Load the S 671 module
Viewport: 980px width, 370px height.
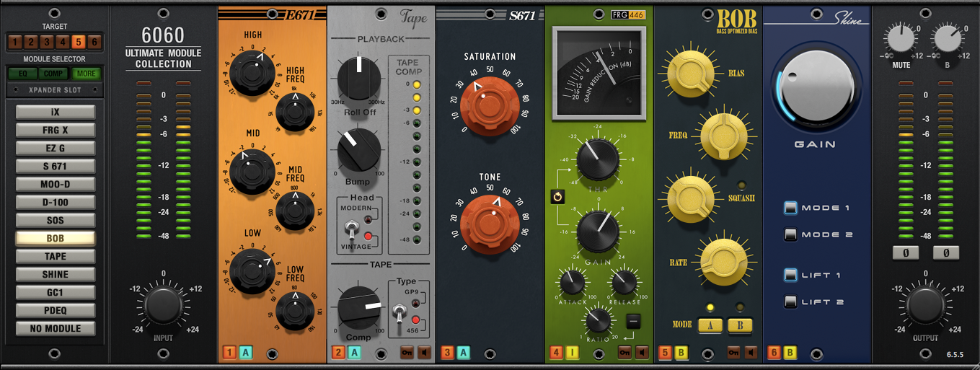[56, 166]
